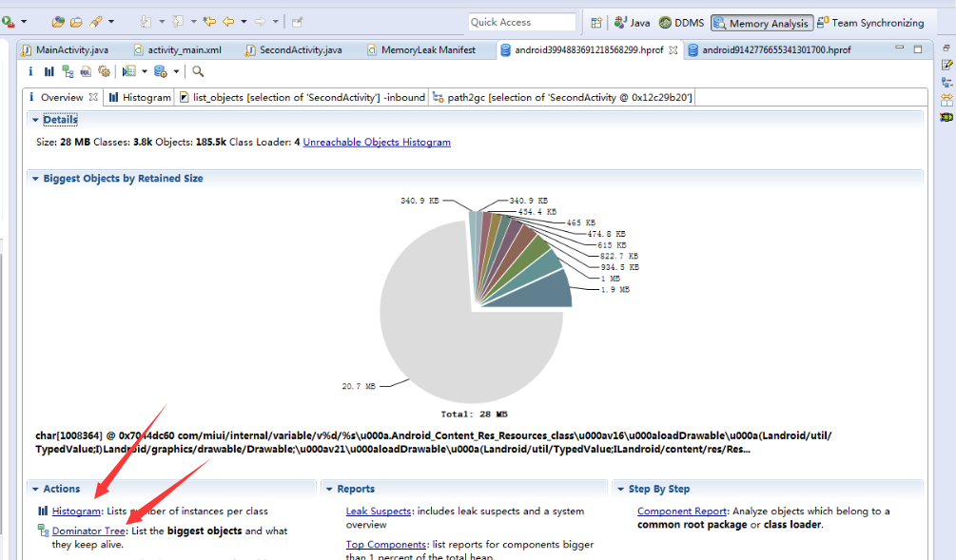Open the query browser dropdown arrow

tap(145, 71)
